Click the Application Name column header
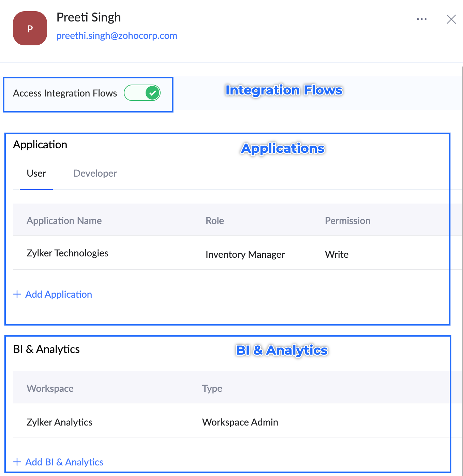Image resolution: width=463 pixels, height=476 pixels. (64, 221)
